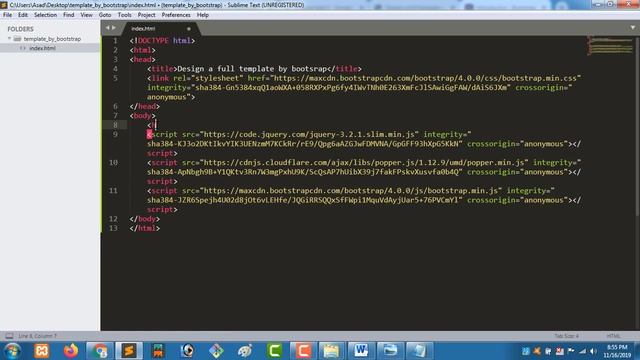The height and width of the screenshot is (360, 640).
Task: Open orange Camtasia recorder taskbar icon
Action: [x=303, y=351]
